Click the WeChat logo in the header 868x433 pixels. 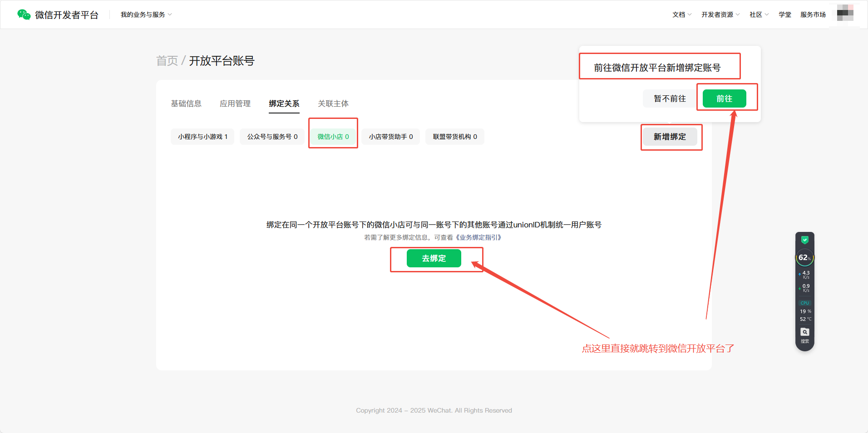click(x=24, y=15)
